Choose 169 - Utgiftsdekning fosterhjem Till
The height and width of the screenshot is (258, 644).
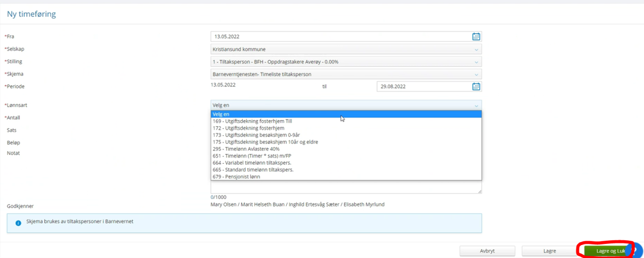click(346, 121)
